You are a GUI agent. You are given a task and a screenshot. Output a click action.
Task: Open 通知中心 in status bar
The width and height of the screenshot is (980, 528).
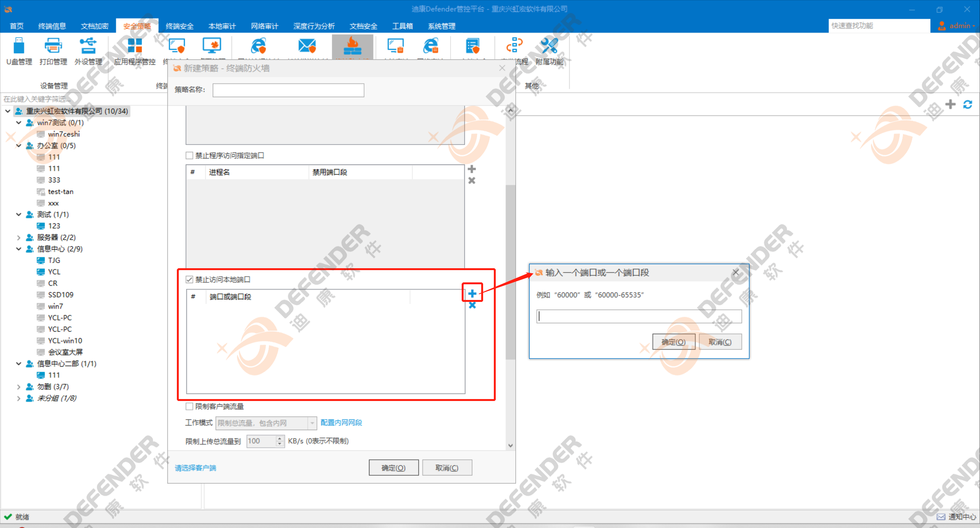click(x=956, y=517)
